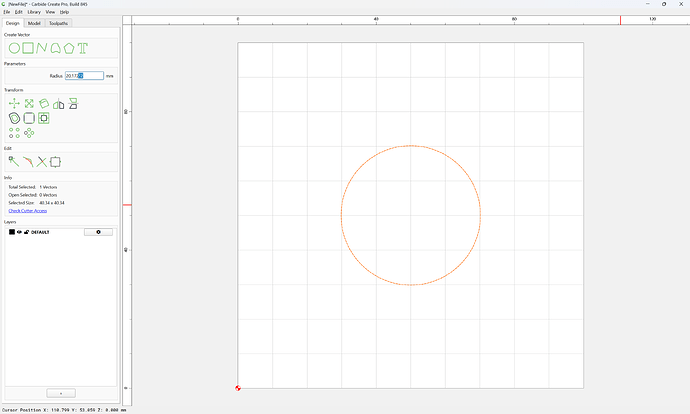
Task: Select the Curve vector tool
Action: (55, 48)
